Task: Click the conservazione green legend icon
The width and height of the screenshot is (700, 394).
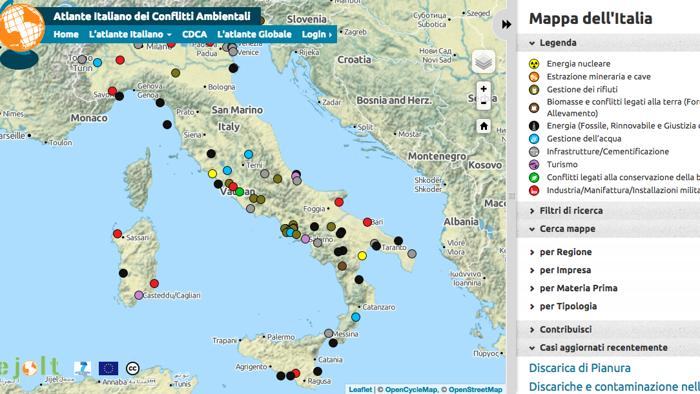Action: pos(534,178)
